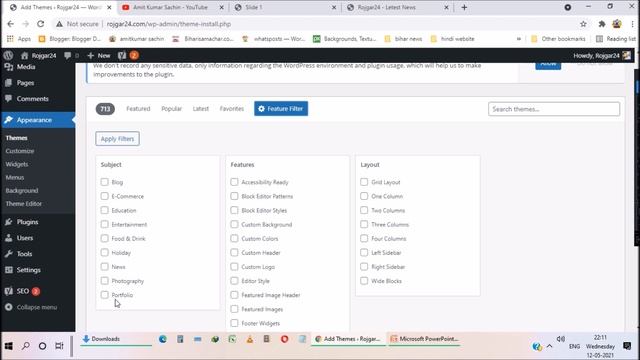Open the Widgets submenu link

click(17, 164)
